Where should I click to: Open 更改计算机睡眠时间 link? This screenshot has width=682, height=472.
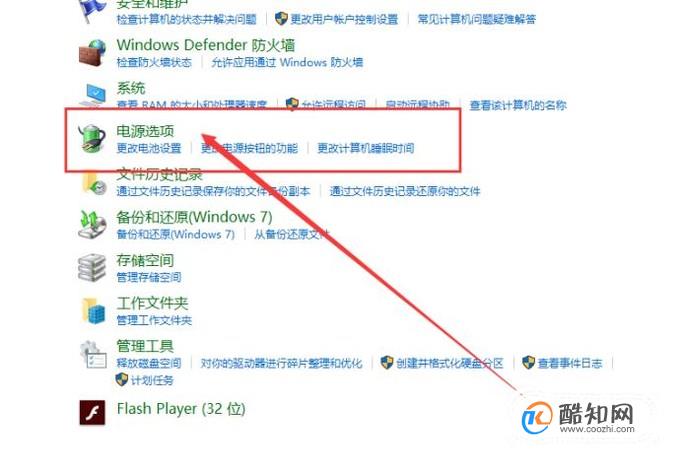[x=366, y=148]
